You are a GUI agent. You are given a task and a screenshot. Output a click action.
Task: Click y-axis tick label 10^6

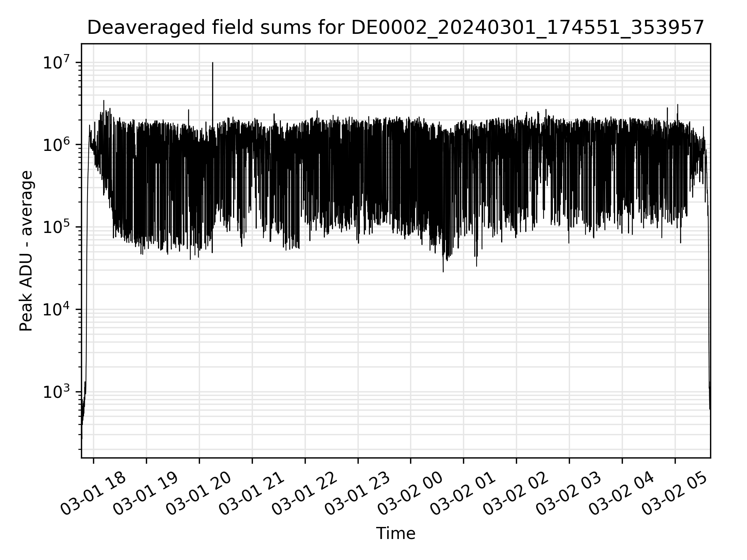(57, 145)
